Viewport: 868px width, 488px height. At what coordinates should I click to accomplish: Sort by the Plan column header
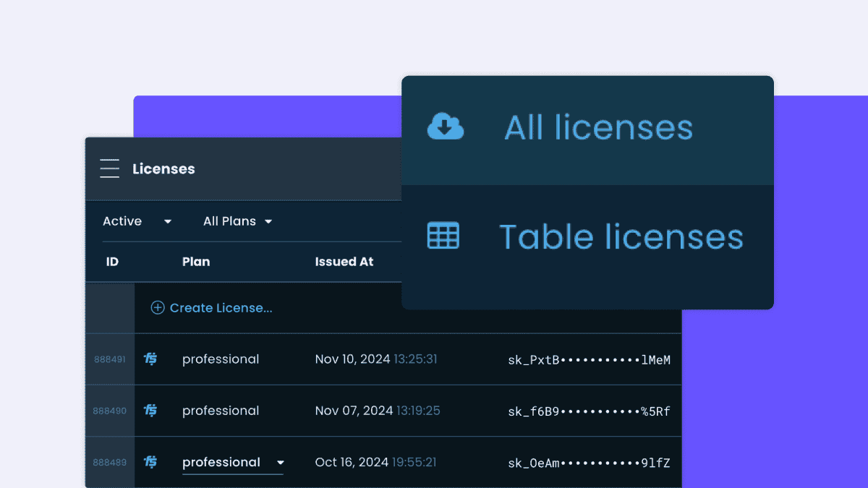coord(196,262)
